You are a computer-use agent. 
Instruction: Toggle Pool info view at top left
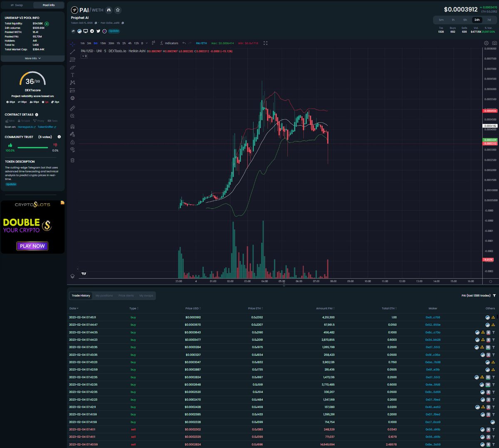(x=49, y=5)
